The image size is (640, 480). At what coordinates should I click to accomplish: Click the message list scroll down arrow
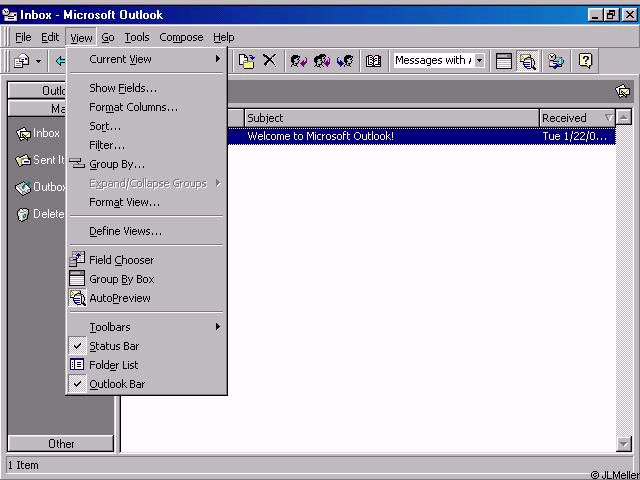(624, 443)
